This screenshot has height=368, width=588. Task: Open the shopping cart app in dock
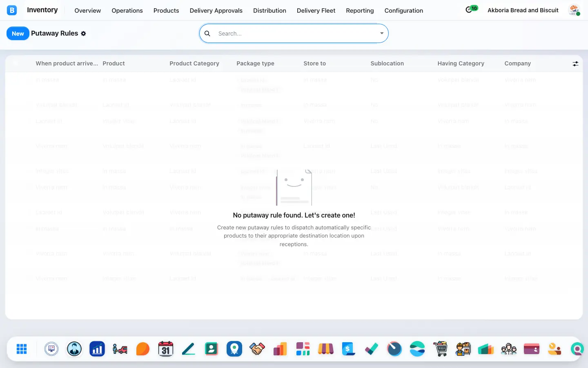coord(440,349)
